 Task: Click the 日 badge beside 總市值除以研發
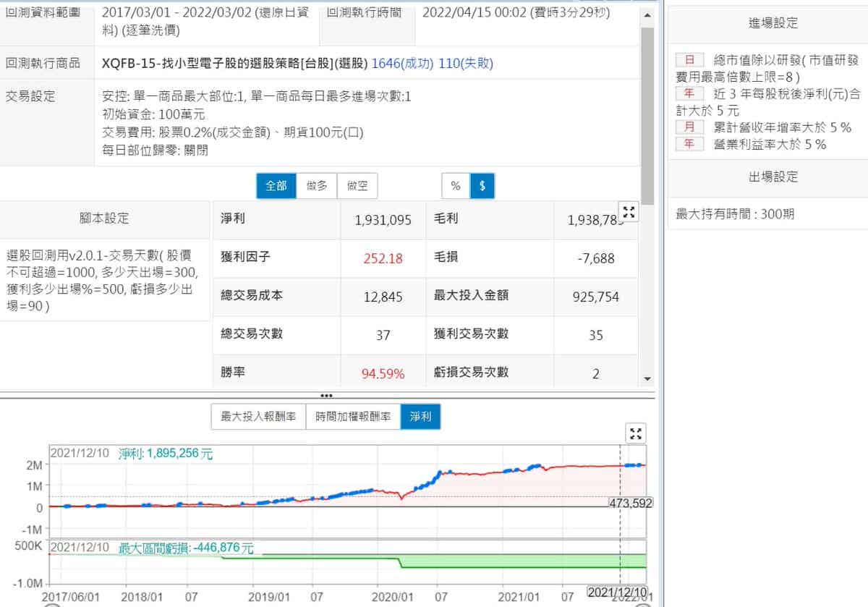tap(689, 60)
